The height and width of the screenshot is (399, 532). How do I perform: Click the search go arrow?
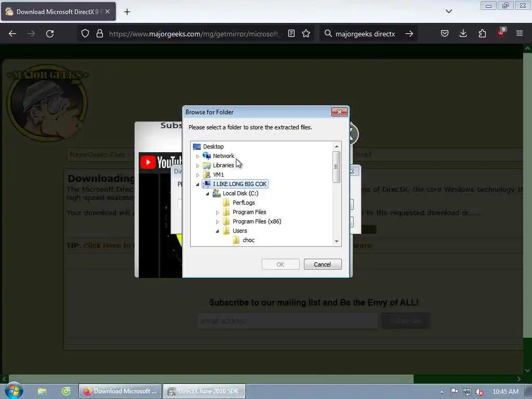[409, 34]
